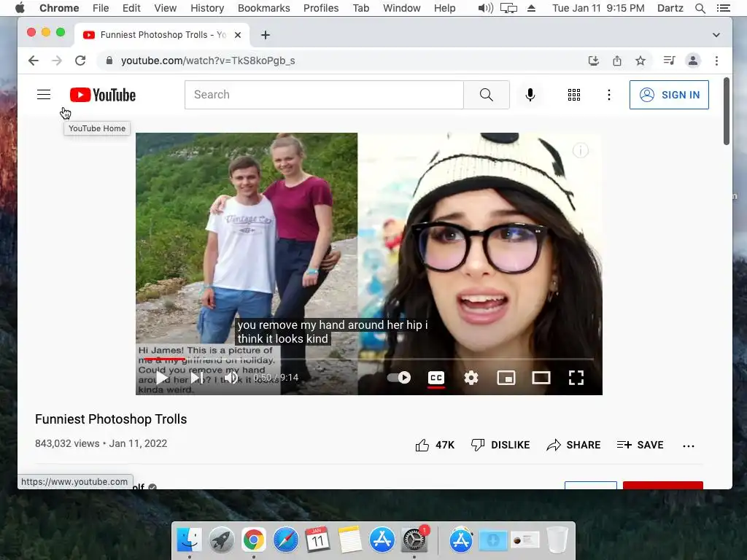This screenshot has height=560, width=747.
Task: Open the Trash in the Dock
Action: (557, 540)
